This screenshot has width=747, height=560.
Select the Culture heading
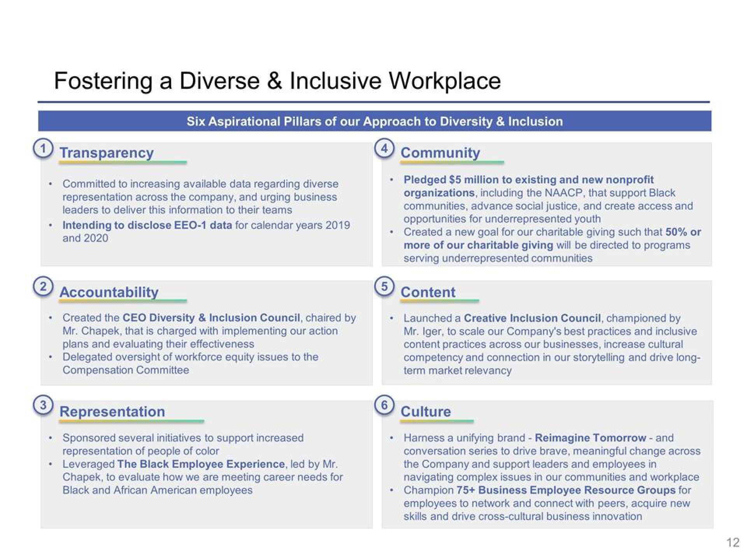click(426, 411)
